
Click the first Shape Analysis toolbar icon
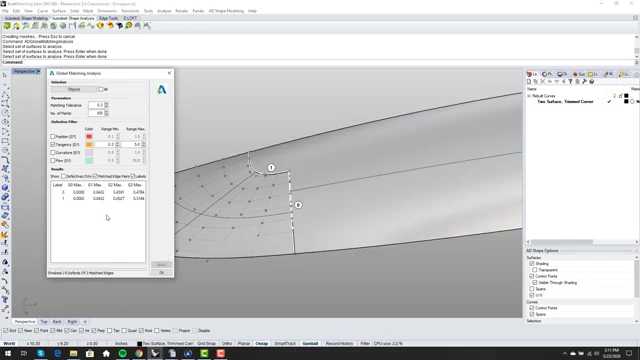7,26
